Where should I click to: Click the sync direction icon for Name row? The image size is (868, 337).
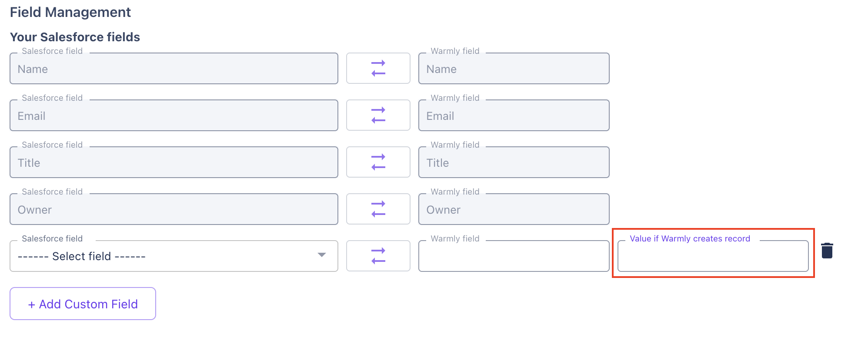[378, 68]
